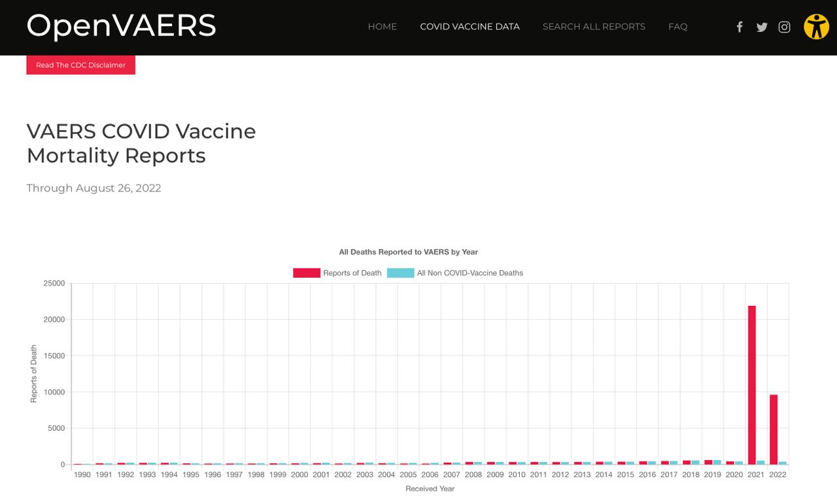Click the VAERS COVID Vaccine Mortality Reports heading
Image resolution: width=837 pixels, height=504 pixels.
click(141, 143)
